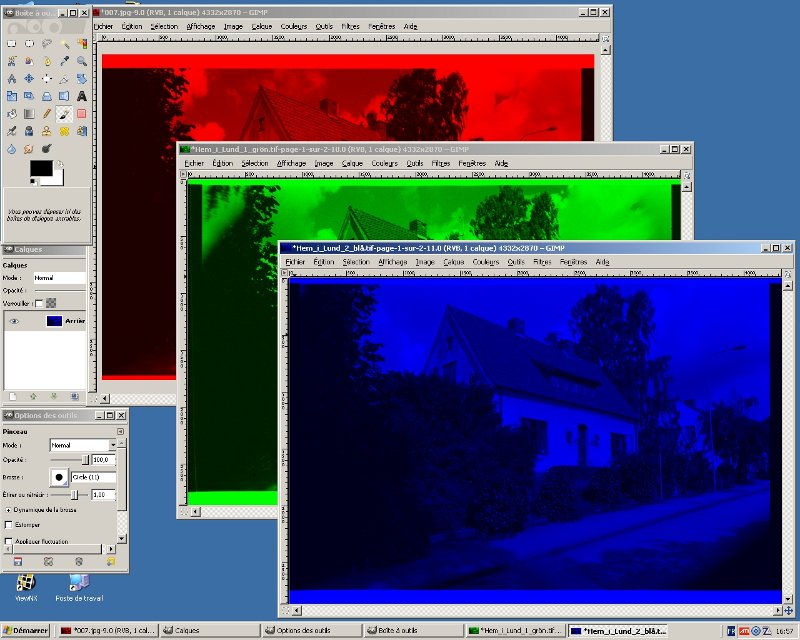Select the Color Picker eyedropper tool
Screen dimensions: 800x640
[x=65, y=61]
